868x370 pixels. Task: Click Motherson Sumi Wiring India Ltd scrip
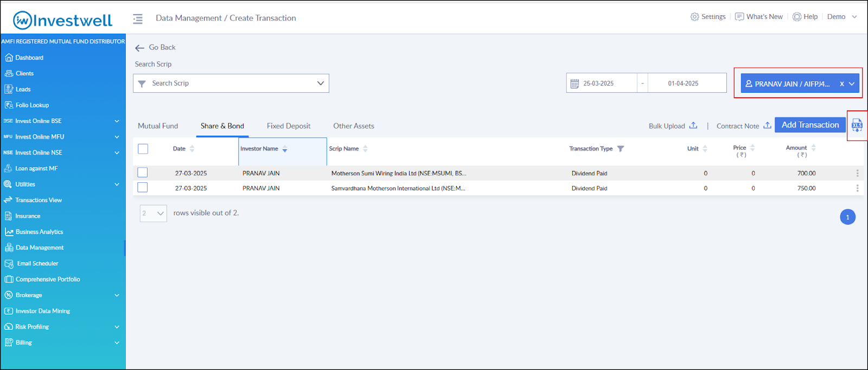(399, 174)
